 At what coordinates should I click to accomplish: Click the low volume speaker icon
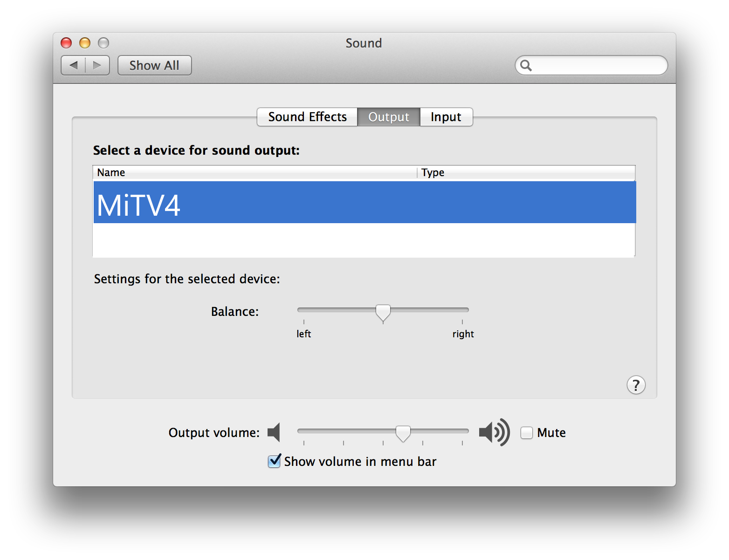[274, 432]
